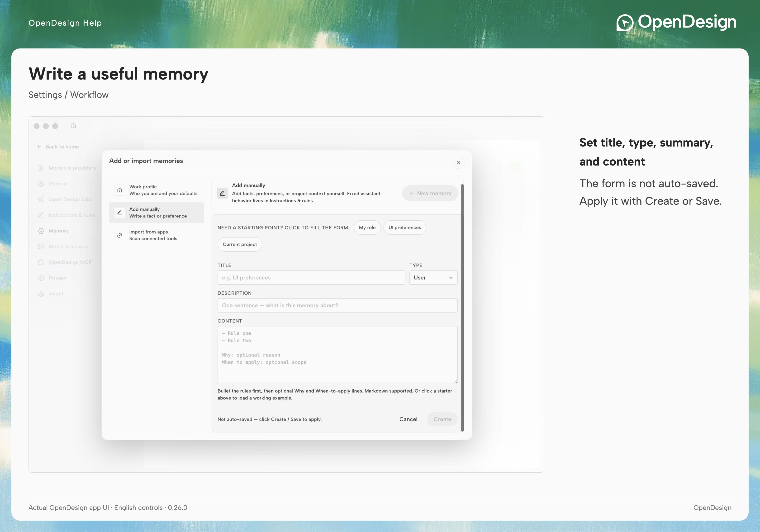Click the dialog vertical scrollbar
Screen dimensions: 760x532
point(462,308)
